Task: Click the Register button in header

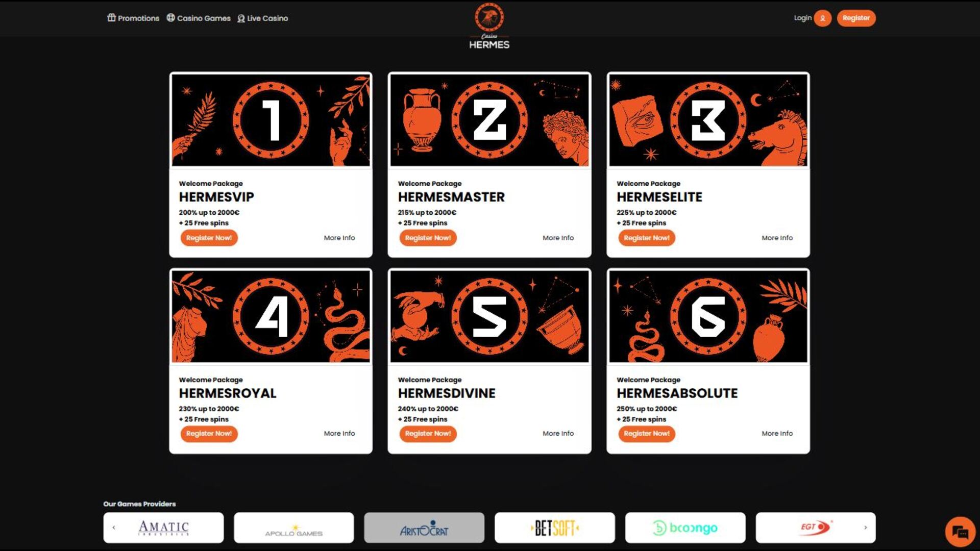Action: [x=856, y=18]
